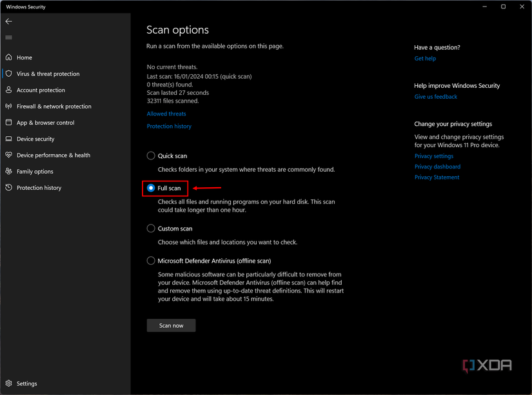Select Microsoft Defender Antivirus offline scan option

151,261
